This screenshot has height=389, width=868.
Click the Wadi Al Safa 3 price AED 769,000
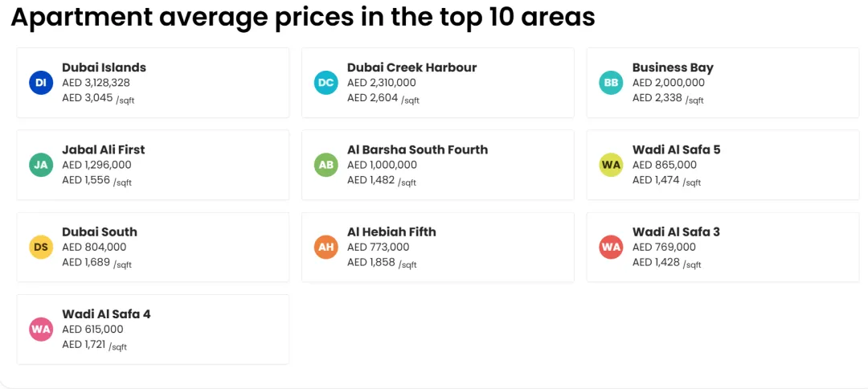click(664, 247)
